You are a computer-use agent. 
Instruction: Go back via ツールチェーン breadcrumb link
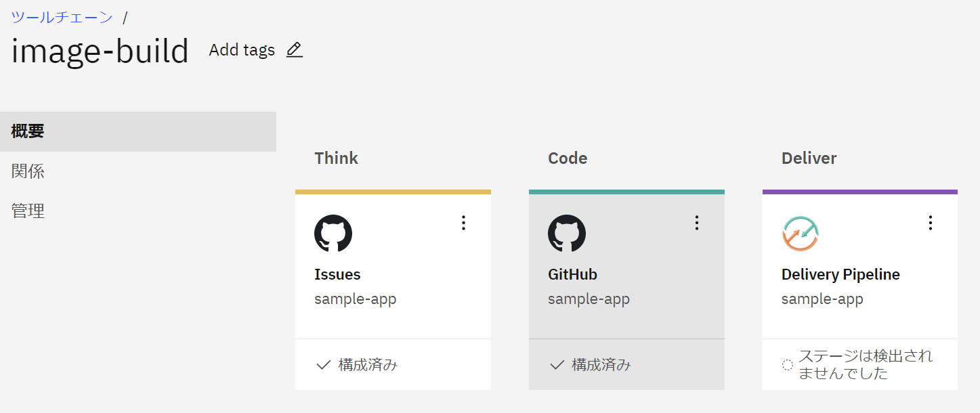62,17
